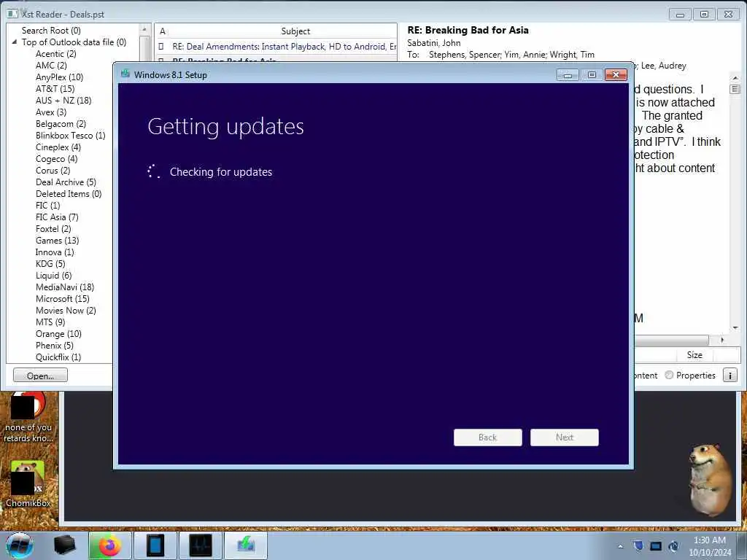747x560 pixels.
Task: Open Firefox from the taskbar
Action: (110, 545)
